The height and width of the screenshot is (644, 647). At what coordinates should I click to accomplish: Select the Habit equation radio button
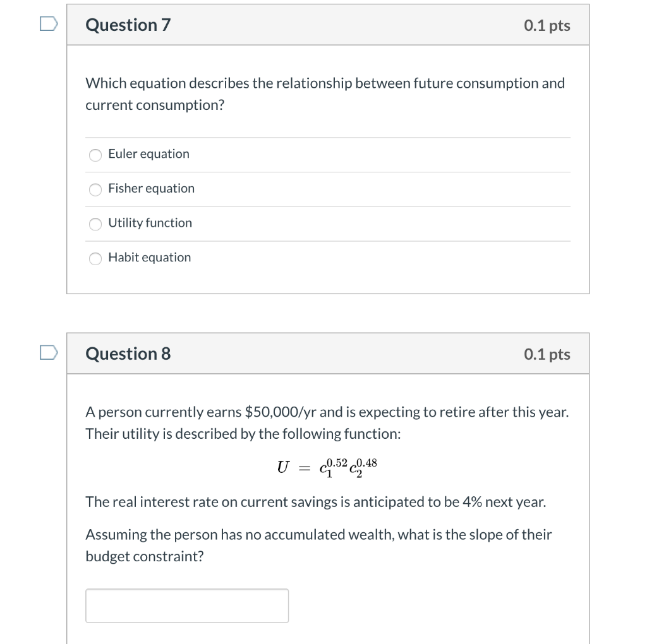[x=95, y=258]
